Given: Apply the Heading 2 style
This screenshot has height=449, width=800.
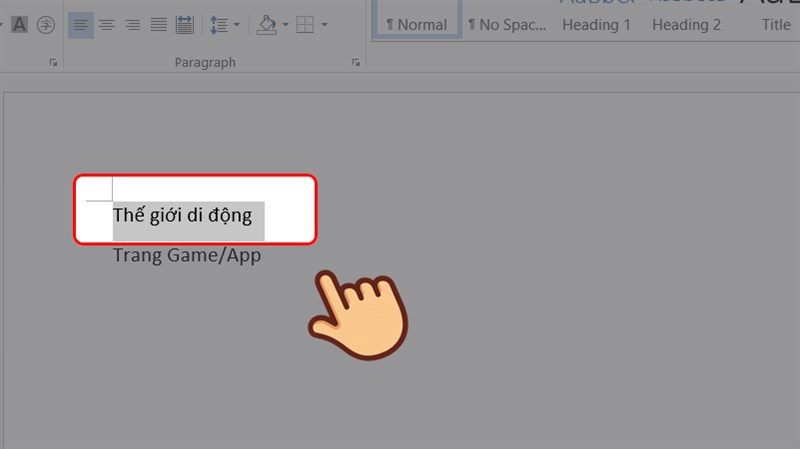Looking at the screenshot, I should 686,24.
